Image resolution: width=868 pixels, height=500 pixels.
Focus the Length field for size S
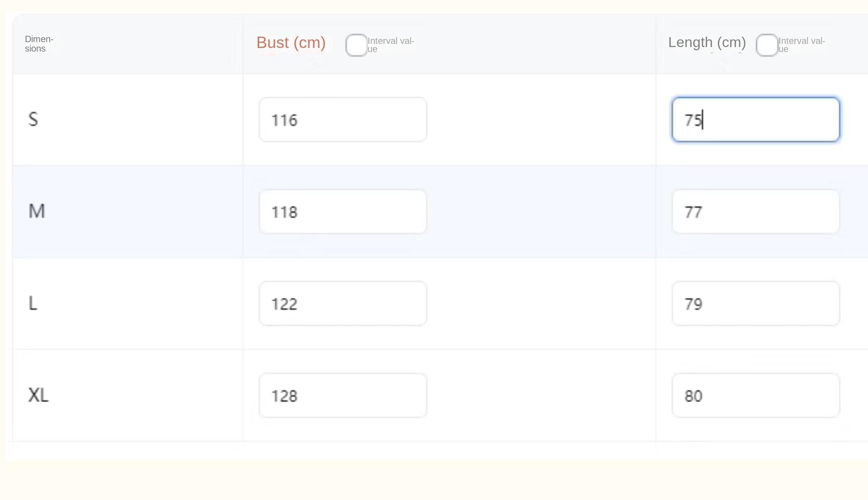pyautogui.click(x=755, y=120)
